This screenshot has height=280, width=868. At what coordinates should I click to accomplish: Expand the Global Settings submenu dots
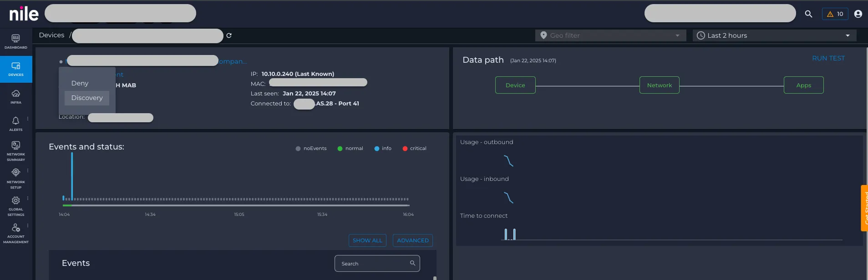pyautogui.click(x=28, y=198)
